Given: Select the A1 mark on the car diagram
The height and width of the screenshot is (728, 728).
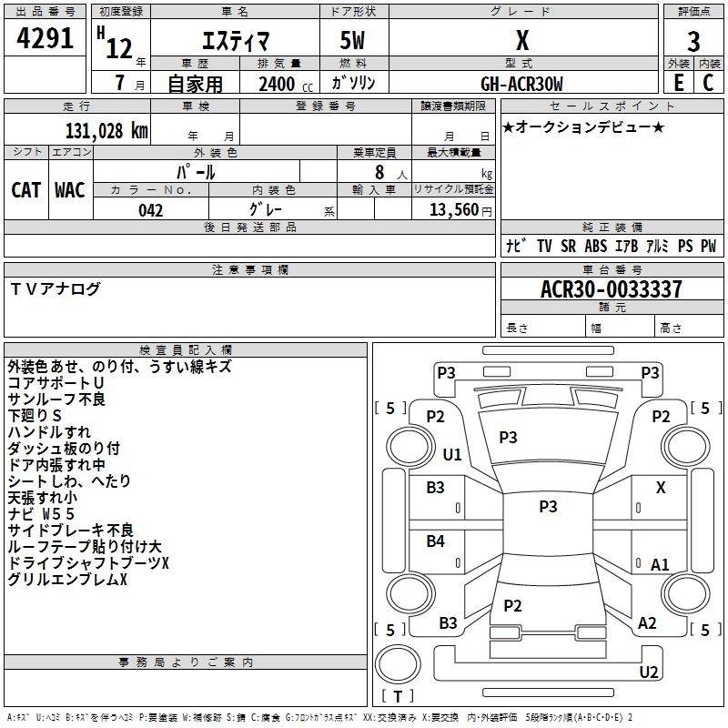Looking at the screenshot, I should point(661,565).
